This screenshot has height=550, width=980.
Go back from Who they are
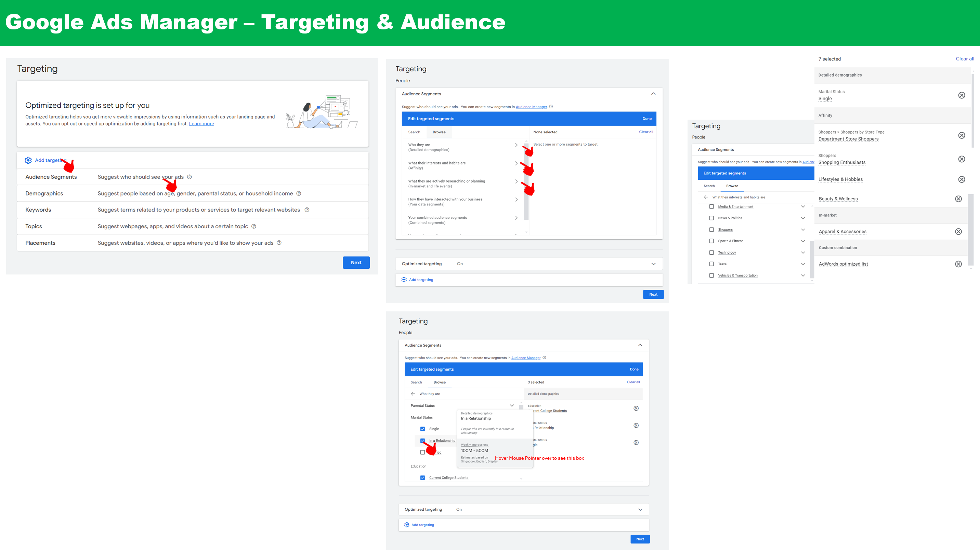(x=413, y=394)
